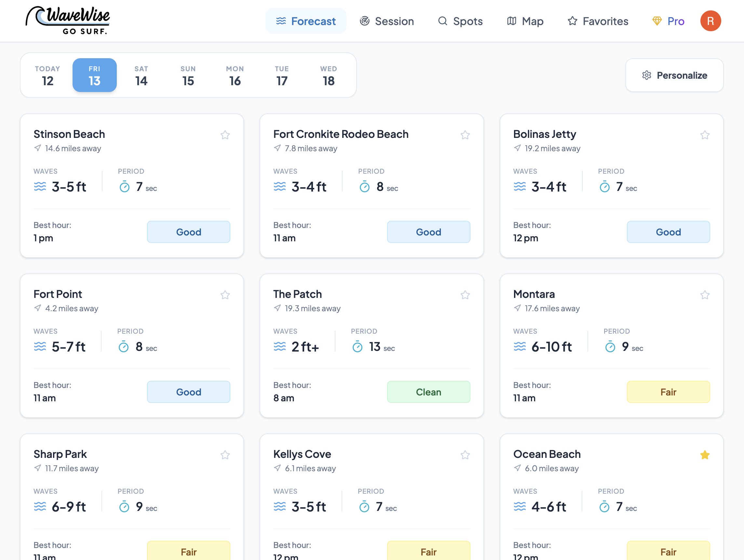Click the Bolinas Jetty favorite star
Screen dimensions: 744x560
tap(705, 135)
